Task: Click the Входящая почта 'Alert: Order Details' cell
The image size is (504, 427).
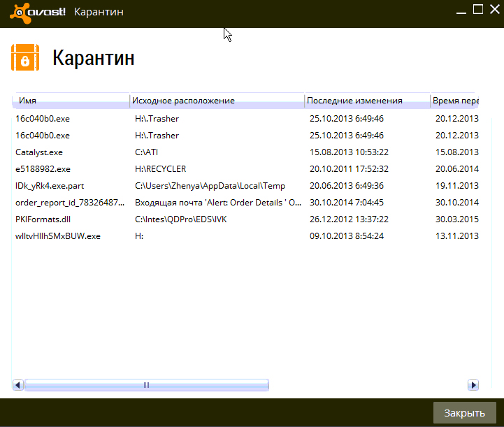Action: [218, 203]
